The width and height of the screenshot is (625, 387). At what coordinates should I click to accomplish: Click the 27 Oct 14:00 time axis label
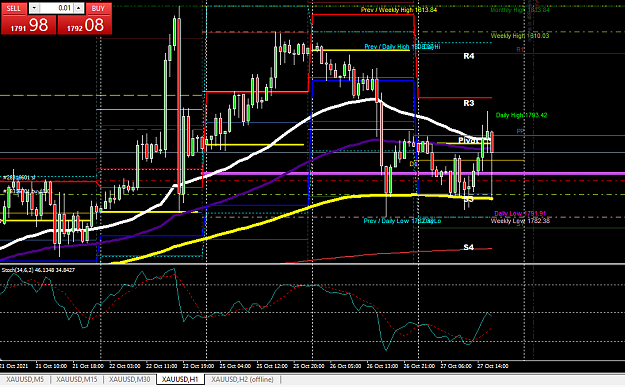click(493, 366)
